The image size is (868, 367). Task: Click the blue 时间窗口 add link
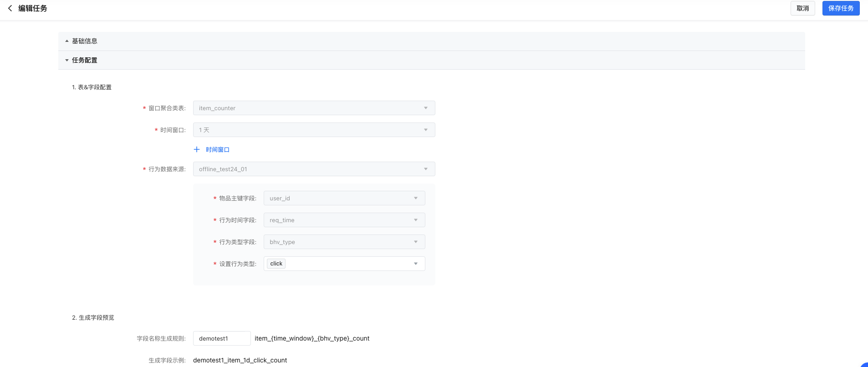(x=218, y=149)
